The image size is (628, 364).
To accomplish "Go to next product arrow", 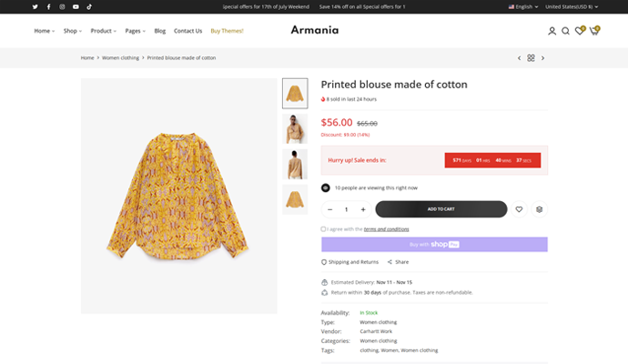I will click(x=543, y=57).
